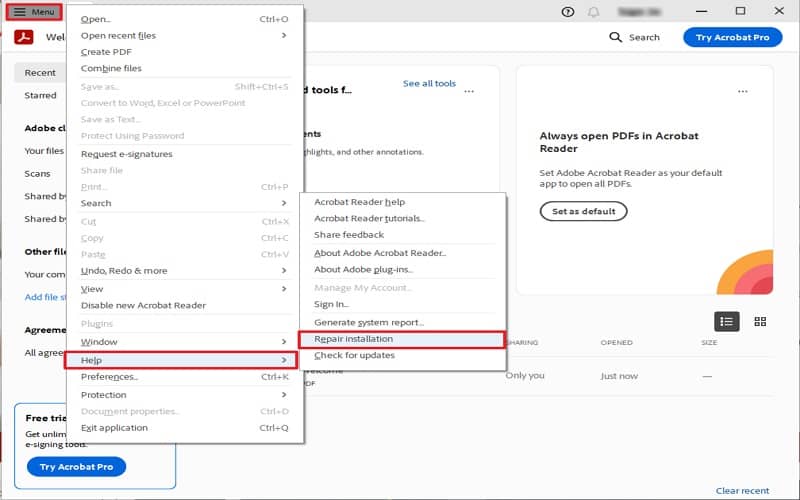Screen dimensions: 800x500
Task: Open the three-dots options in default PDF card
Action: point(742,91)
